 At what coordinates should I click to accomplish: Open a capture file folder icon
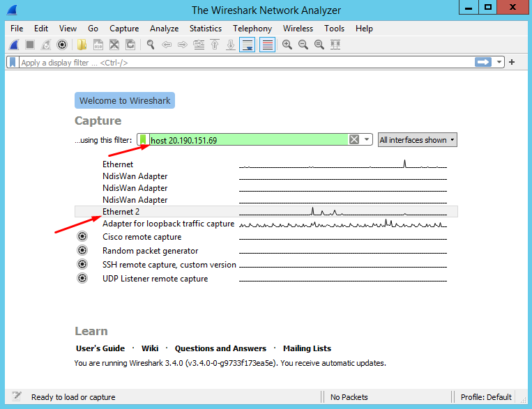(x=82, y=45)
